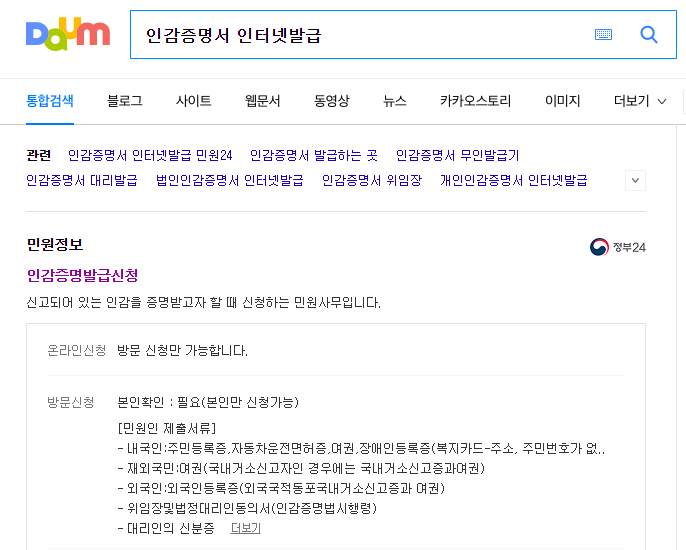The width and height of the screenshot is (686, 550).
Task: Select the 통합검색 tab
Action: pyautogui.click(x=50, y=101)
